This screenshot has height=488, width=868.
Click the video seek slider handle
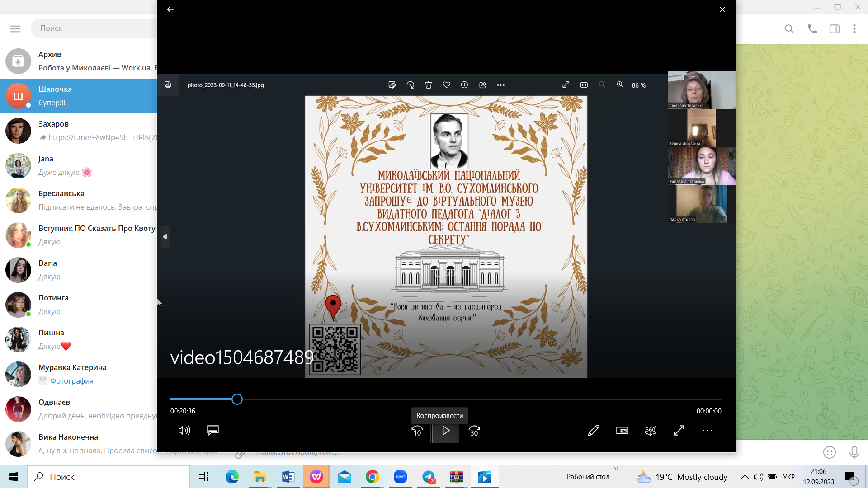237,399
